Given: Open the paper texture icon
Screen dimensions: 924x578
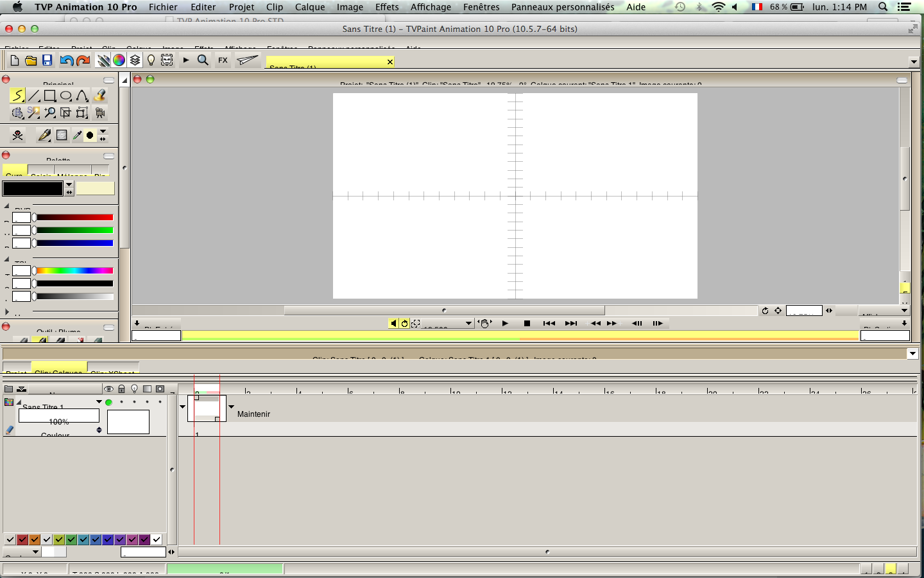Looking at the screenshot, I should pos(62,135).
